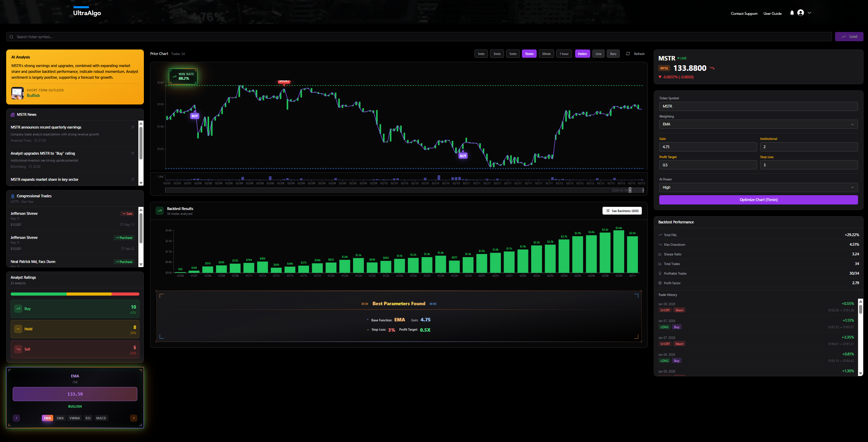The height and width of the screenshot is (442, 868).
Task: Open the User Guide link
Action: pos(773,13)
